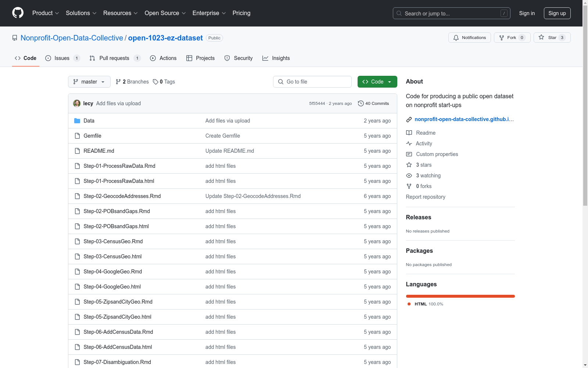Click the GitHub logo icon
Viewport: 588px width, 368px height.
click(x=18, y=13)
